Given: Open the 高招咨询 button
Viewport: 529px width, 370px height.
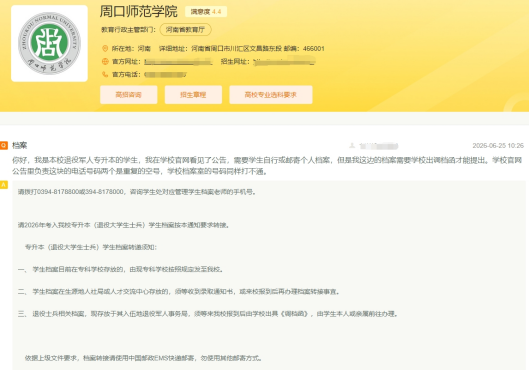Looking at the screenshot, I should [129, 95].
